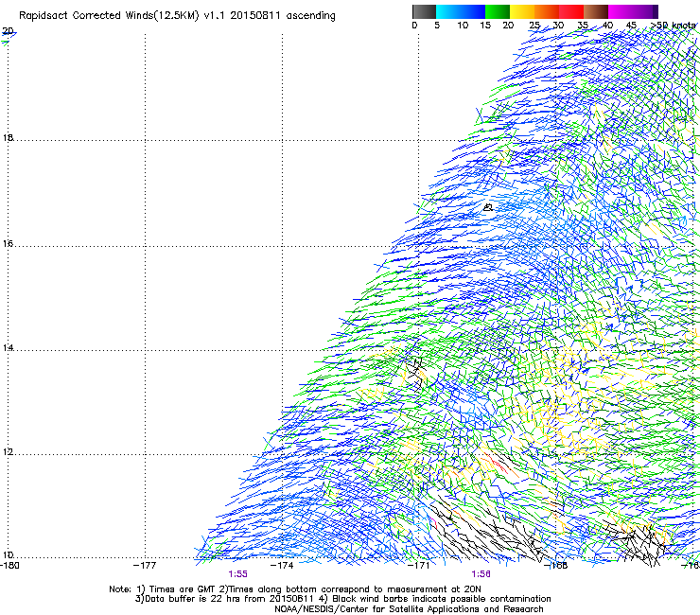Click the color scale label 35
This screenshot has height=615, width=700.
tap(583, 26)
